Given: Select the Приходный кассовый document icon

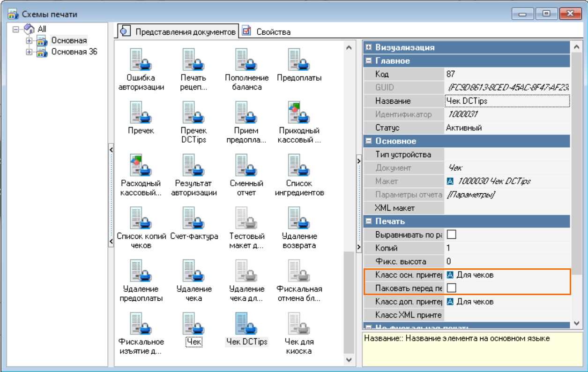Looking at the screenshot, I should point(299,113).
